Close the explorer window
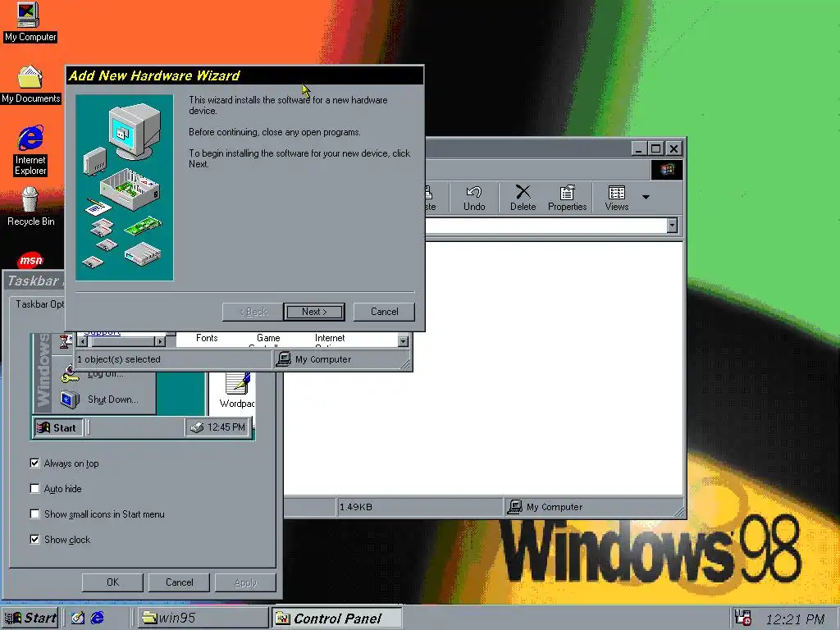Screen dimensions: 840x630 [x=674, y=148]
